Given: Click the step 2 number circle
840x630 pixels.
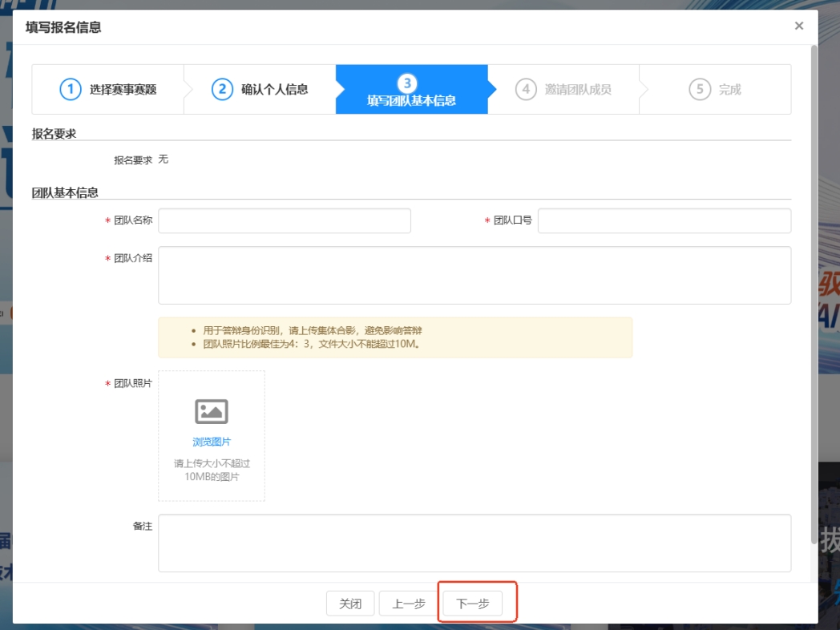Looking at the screenshot, I should (222, 89).
